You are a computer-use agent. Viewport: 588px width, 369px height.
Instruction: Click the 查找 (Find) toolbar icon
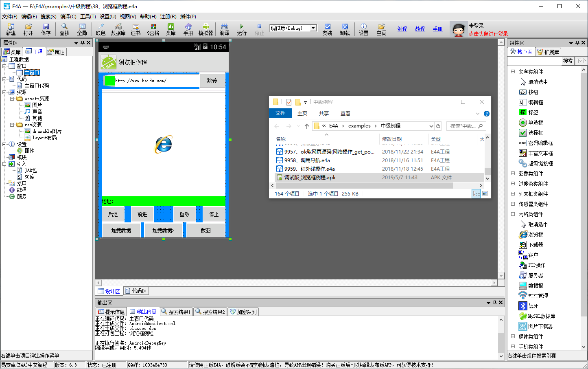[x=64, y=29]
